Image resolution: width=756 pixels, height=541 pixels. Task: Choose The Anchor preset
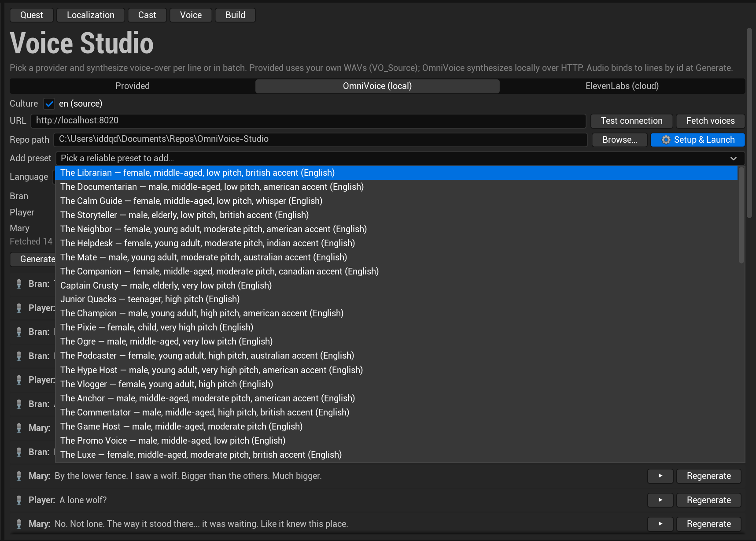click(x=396, y=398)
